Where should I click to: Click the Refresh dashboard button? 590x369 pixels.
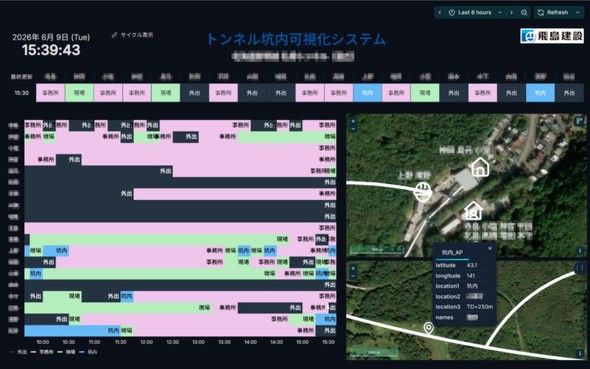[x=553, y=12]
